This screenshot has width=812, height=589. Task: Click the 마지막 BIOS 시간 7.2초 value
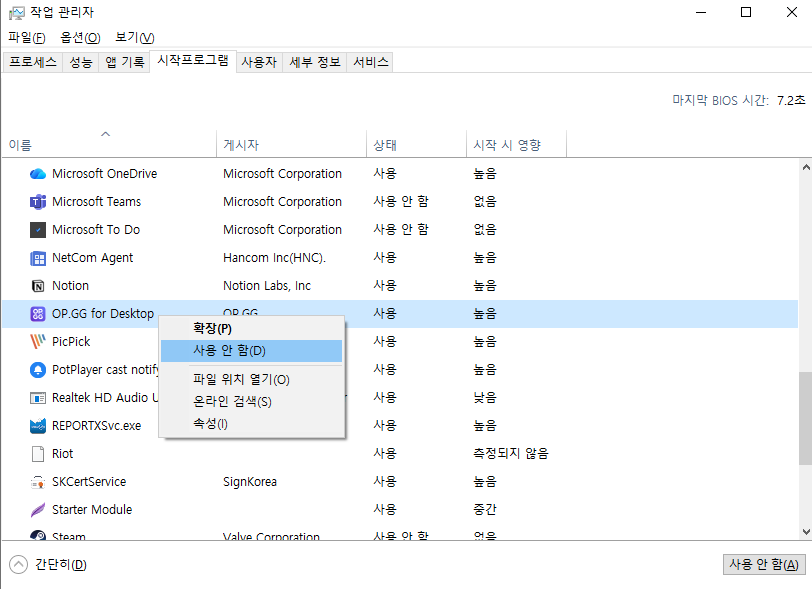click(x=791, y=100)
